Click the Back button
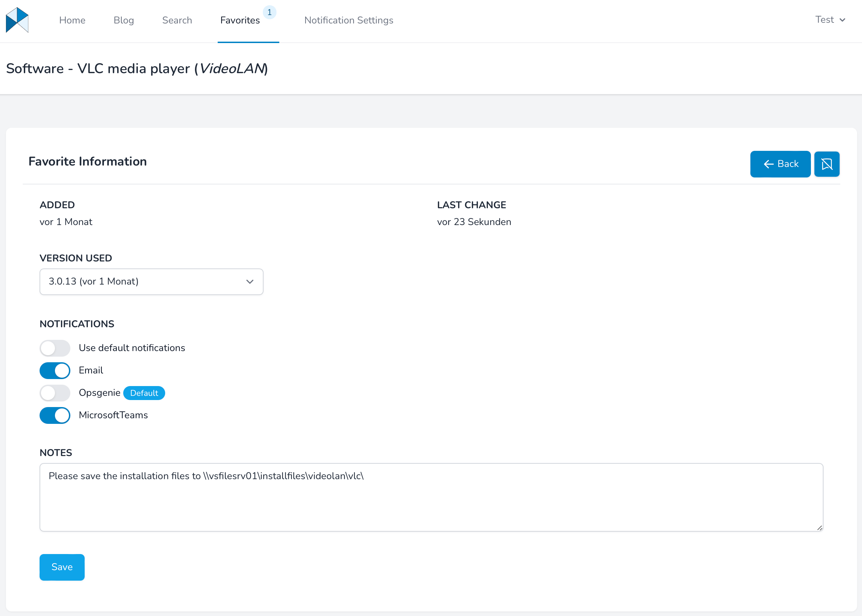The width and height of the screenshot is (862, 616). tap(780, 164)
